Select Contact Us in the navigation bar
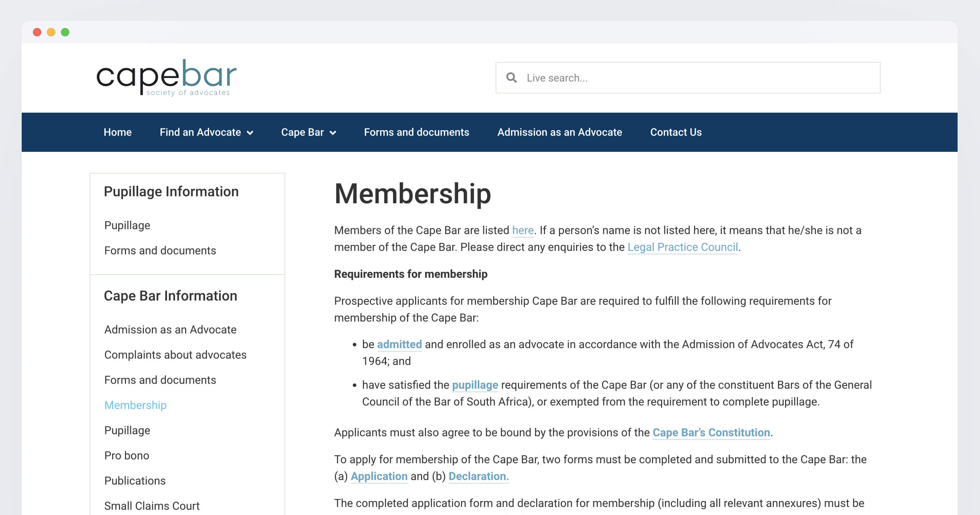The height and width of the screenshot is (515, 980). tap(675, 132)
